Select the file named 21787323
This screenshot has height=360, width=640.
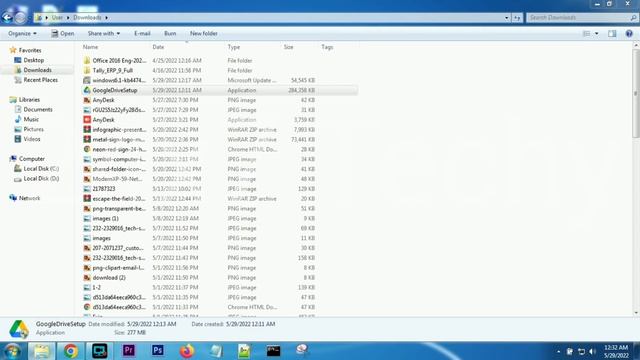coord(104,189)
